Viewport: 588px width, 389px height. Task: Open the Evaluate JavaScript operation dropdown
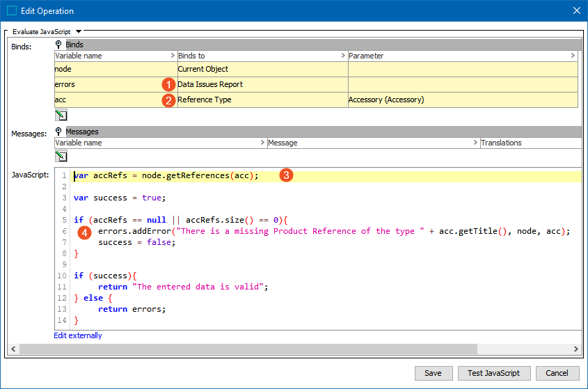pyautogui.click(x=79, y=31)
